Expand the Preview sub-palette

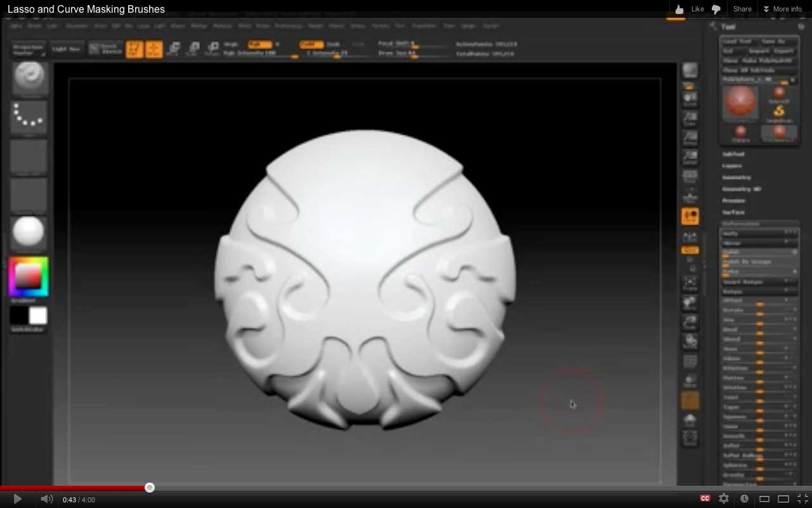(734, 201)
